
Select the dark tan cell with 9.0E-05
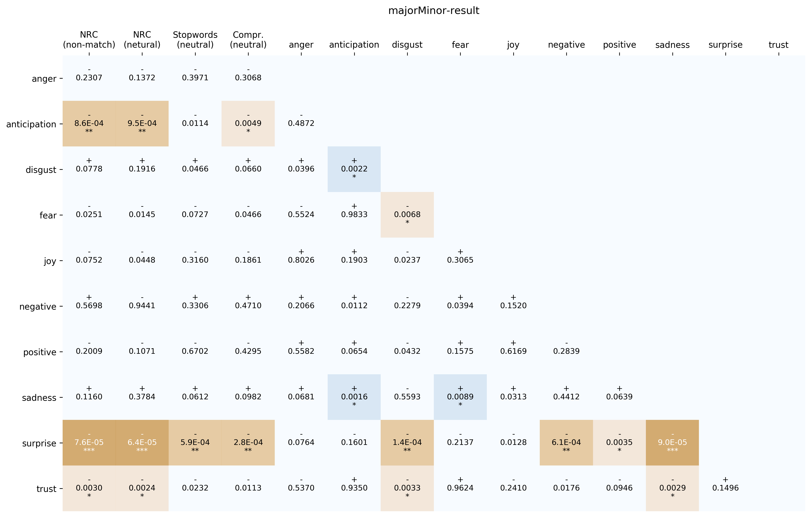coord(672,442)
